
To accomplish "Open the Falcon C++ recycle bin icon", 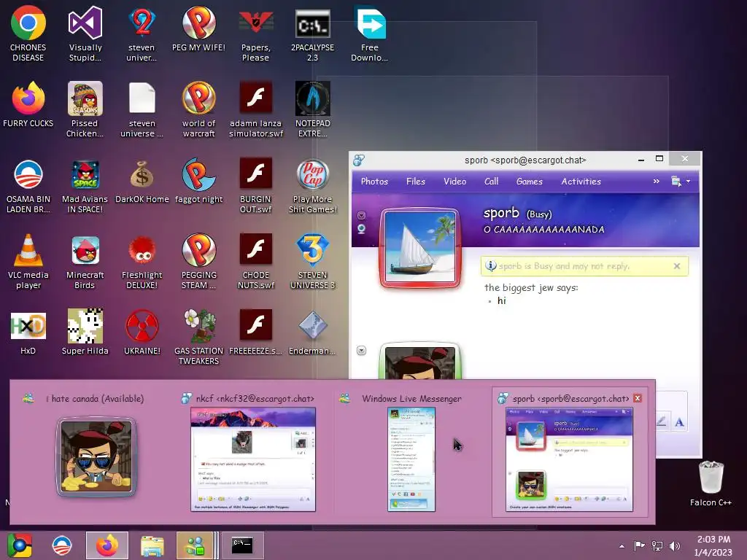I will [x=711, y=483].
